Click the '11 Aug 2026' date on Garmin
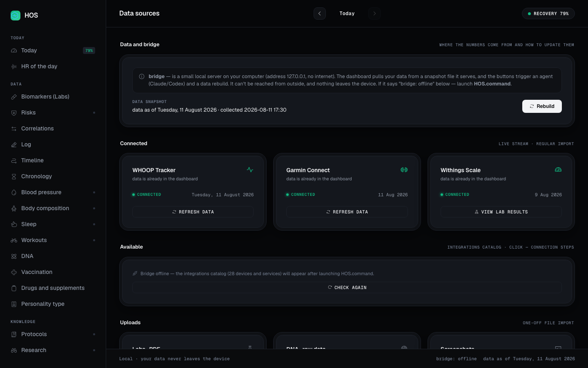This screenshot has height=368, width=588. [393, 195]
